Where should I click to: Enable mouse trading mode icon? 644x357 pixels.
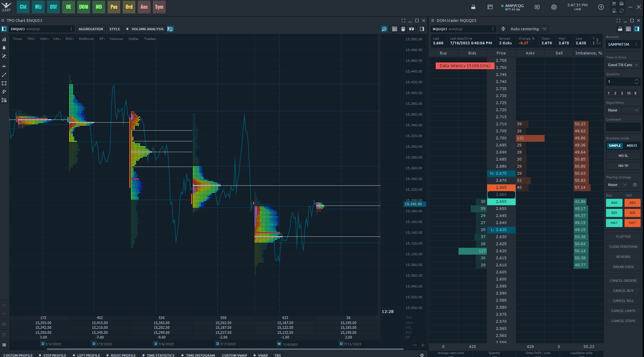coord(403,29)
